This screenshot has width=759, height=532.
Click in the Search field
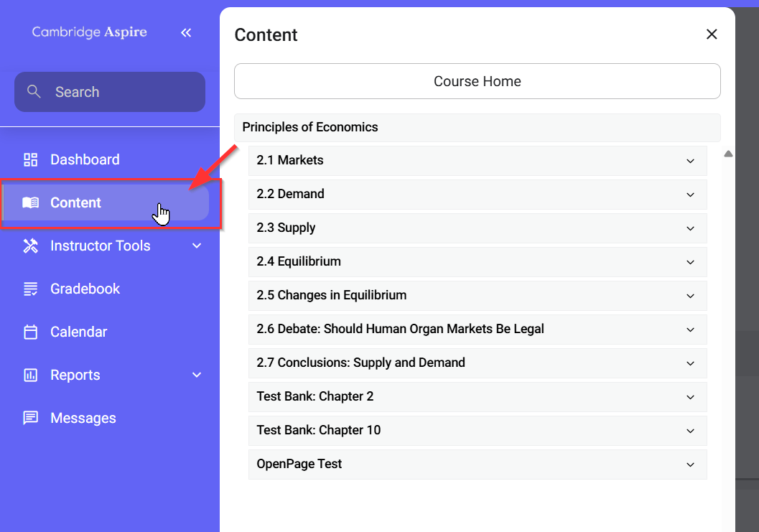pos(110,92)
